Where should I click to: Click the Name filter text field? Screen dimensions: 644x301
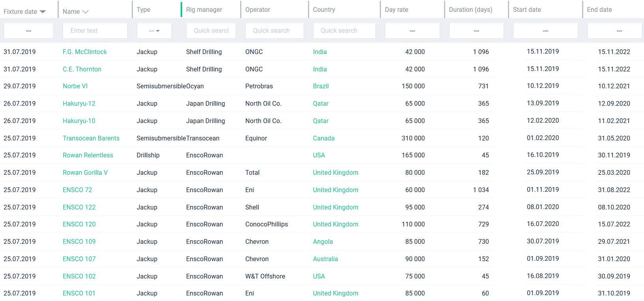click(x=95, y=31)
